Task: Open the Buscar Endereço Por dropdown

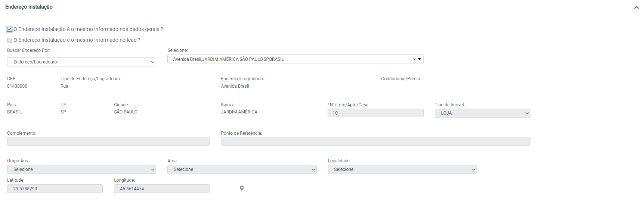Action: [x=81, y=62]
